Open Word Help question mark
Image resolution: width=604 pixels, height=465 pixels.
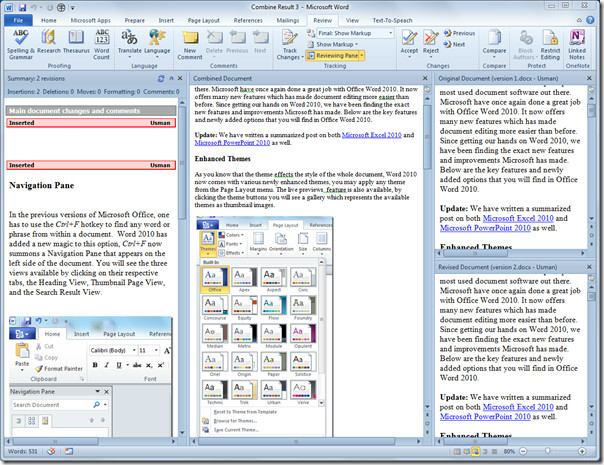click(590, 20)
